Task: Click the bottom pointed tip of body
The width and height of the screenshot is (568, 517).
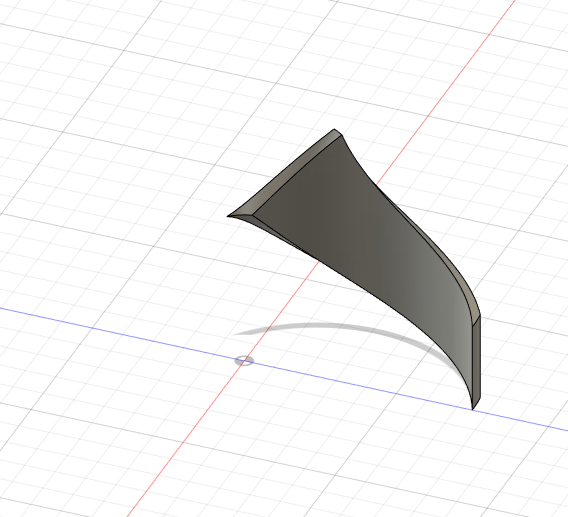Action: [473, 409]
